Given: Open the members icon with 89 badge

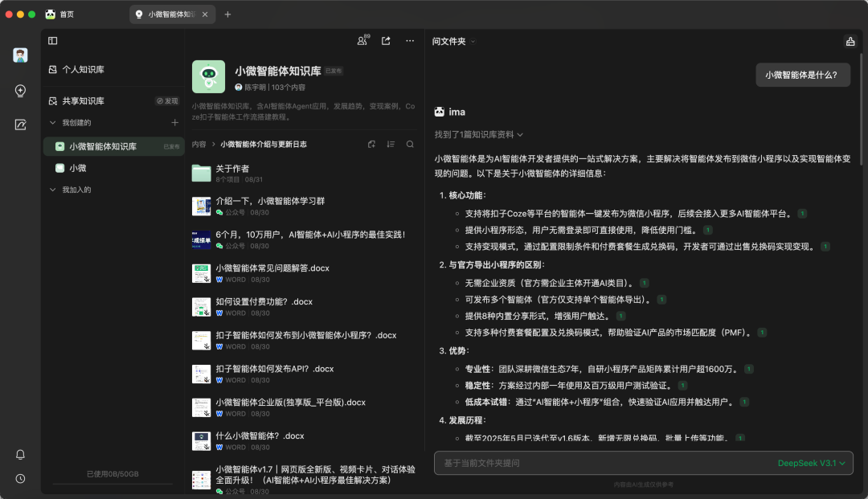Looking at the screenshot, I should click(362, 40).
